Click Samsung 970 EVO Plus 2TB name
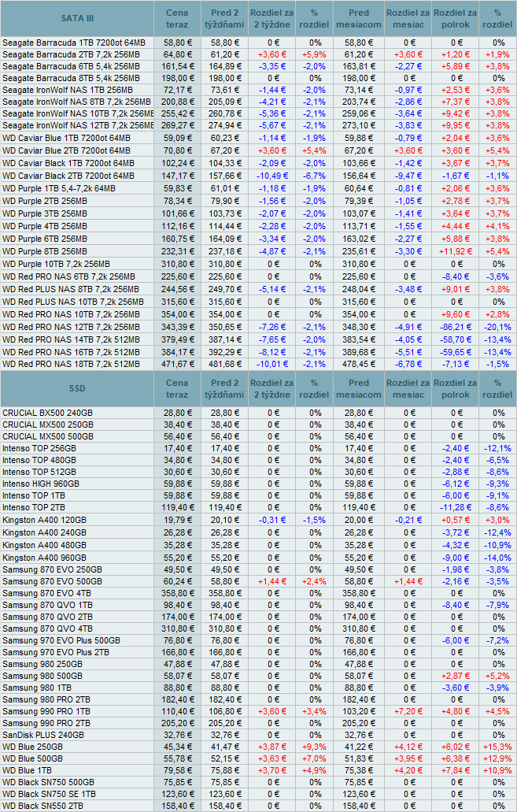 [56, 652]
